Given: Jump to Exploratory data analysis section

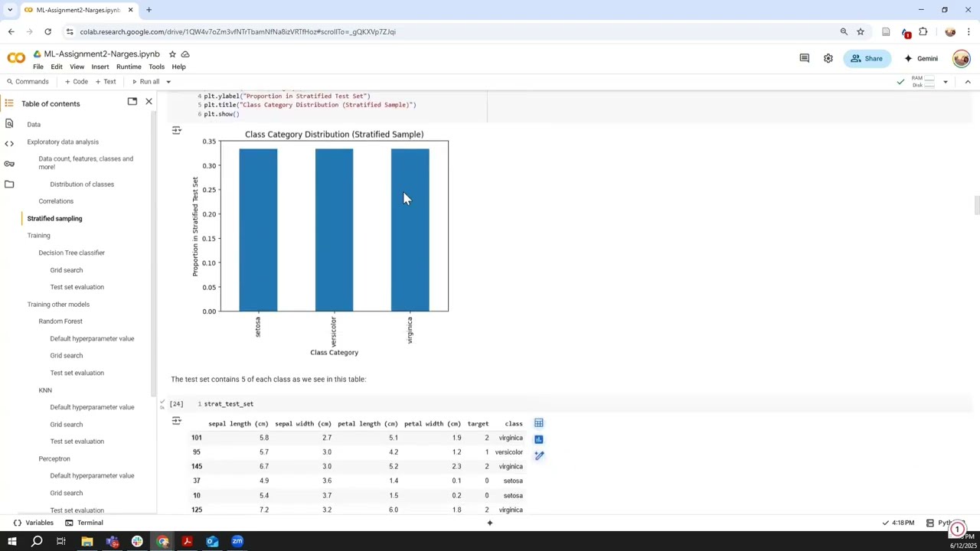Looking at the screenshot, I should tap(63, 142).
